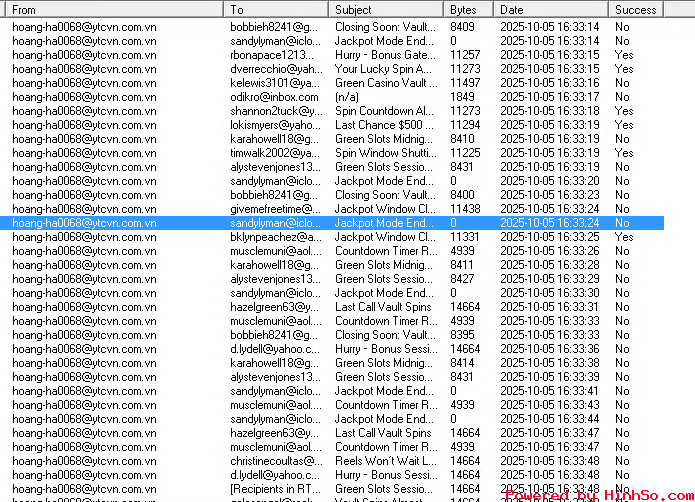Click the bobbieh8241 row with 8409 bytes
This screenshot has width=695, height=502.
275,27
